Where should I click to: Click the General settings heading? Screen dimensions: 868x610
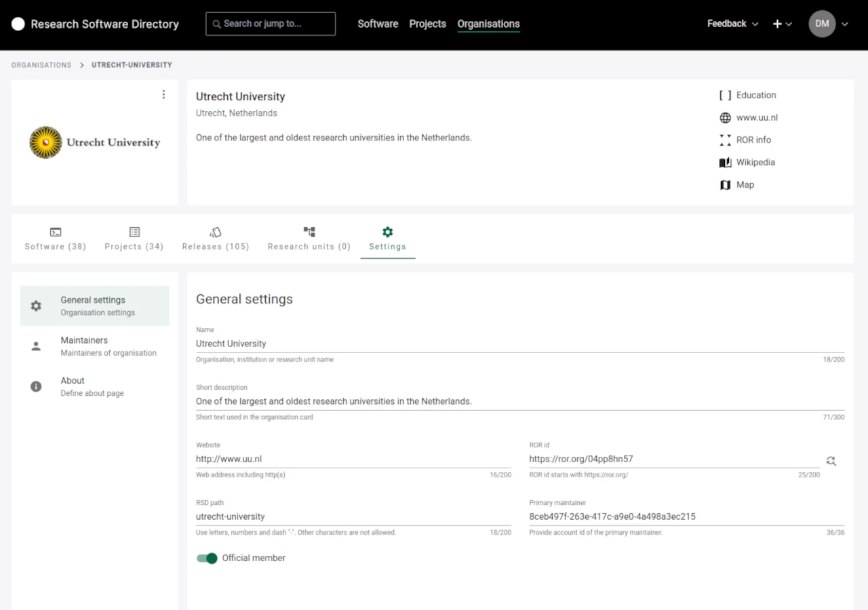[244, 300]
